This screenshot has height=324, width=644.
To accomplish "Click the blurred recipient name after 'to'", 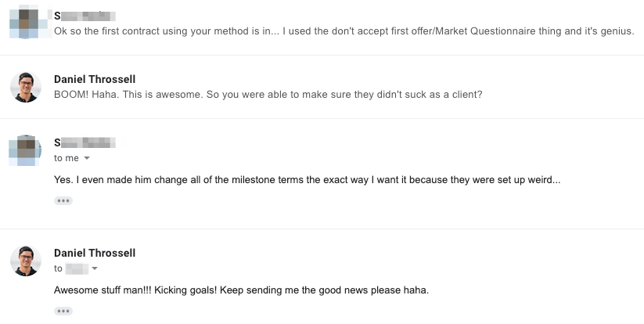I will 77,268.
